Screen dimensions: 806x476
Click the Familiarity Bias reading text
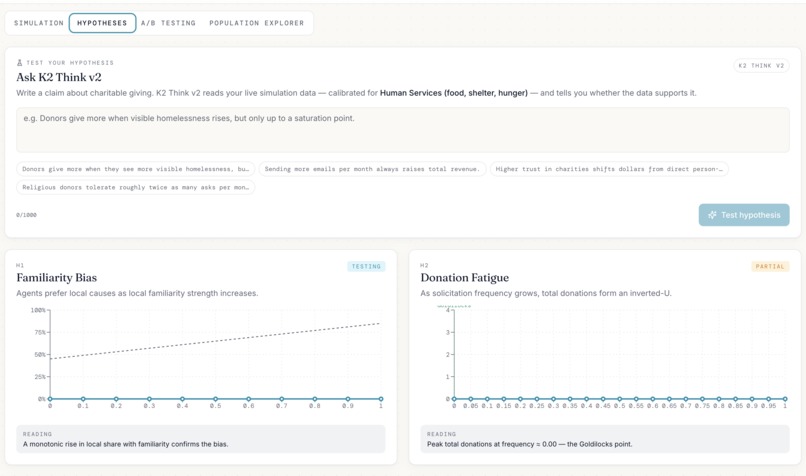pos(125,444)
